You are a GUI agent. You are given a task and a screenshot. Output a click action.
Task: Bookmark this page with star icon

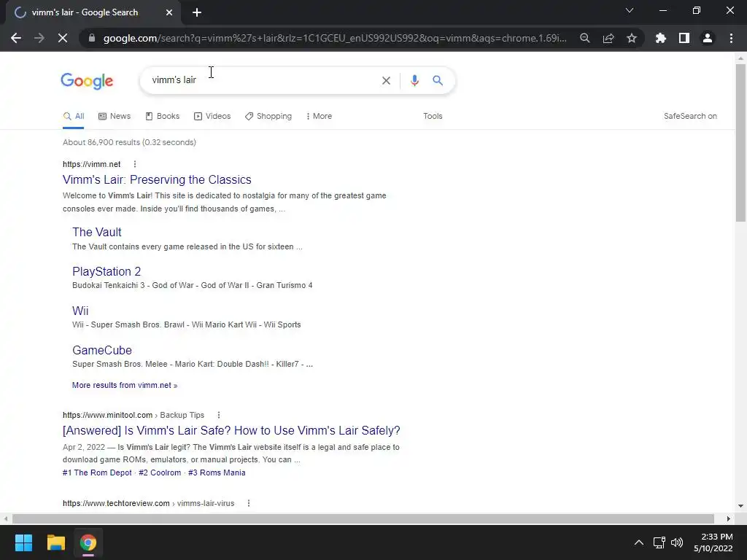[632, 38]
